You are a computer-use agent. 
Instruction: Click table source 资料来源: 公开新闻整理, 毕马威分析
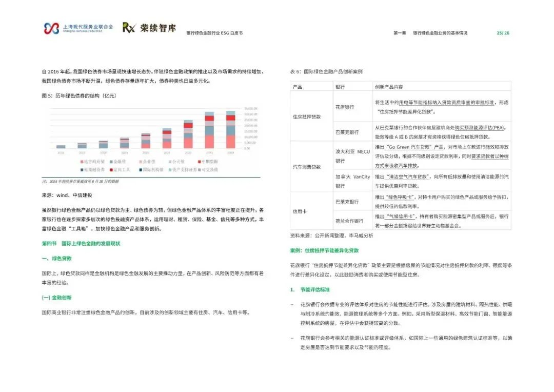331,236
